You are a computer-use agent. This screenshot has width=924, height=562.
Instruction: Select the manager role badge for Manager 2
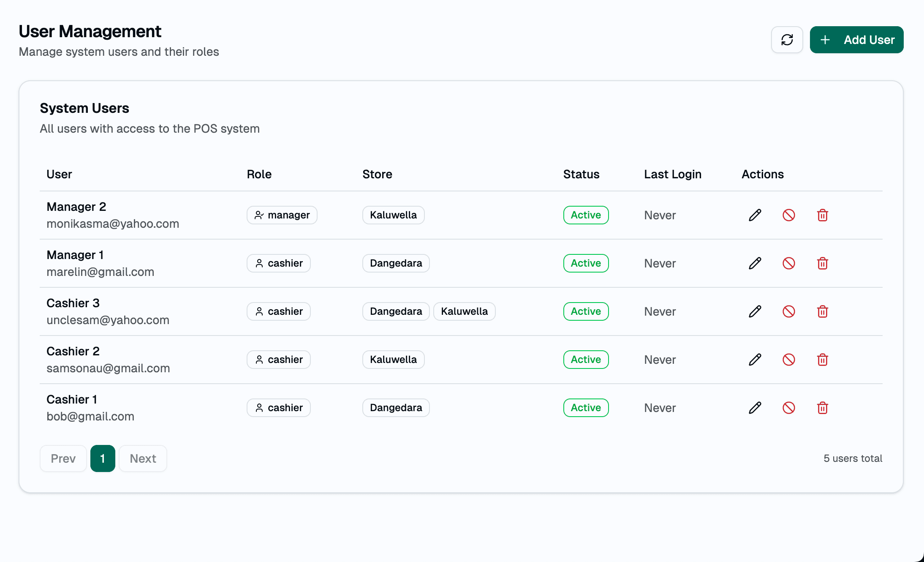[x=282, y=215]
